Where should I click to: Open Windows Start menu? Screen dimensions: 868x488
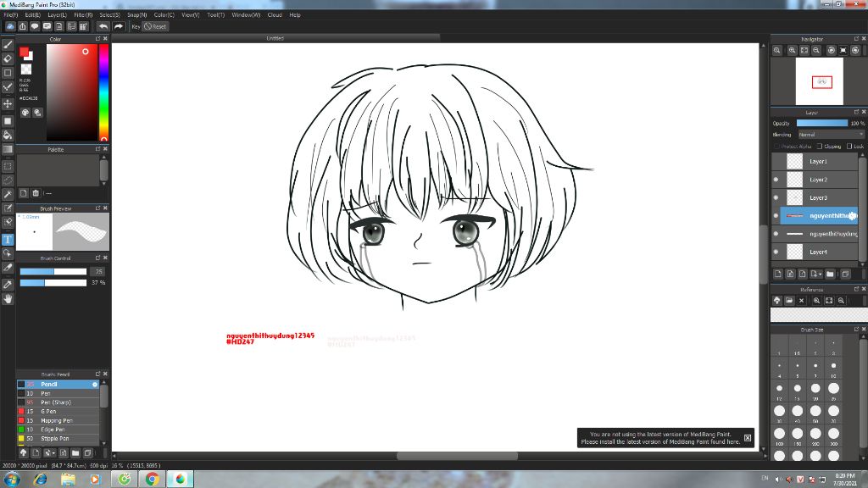coord(12,480)
